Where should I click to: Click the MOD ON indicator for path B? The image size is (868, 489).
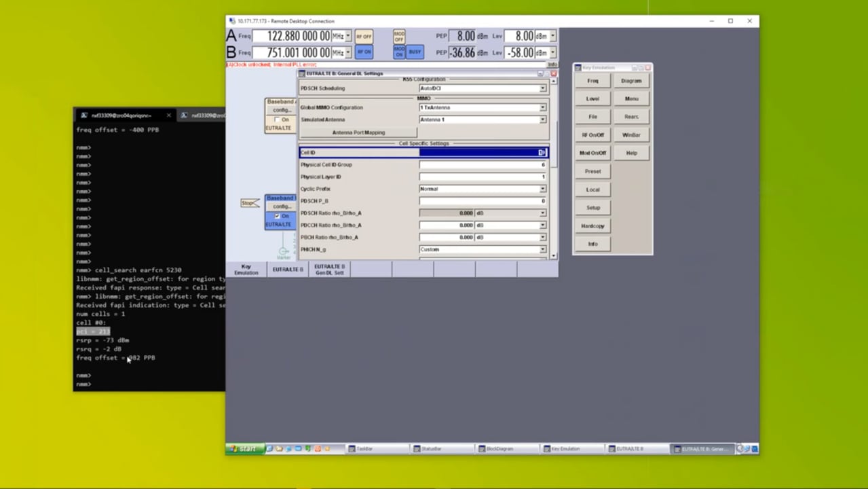(399, 52)
